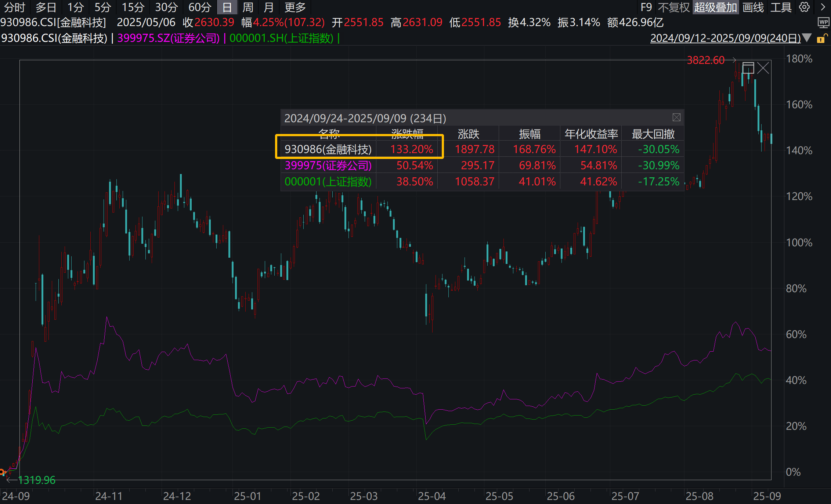Open the 工具 tools menu
Viewport: 831px width, 504px height.
(x=781, y=7)
